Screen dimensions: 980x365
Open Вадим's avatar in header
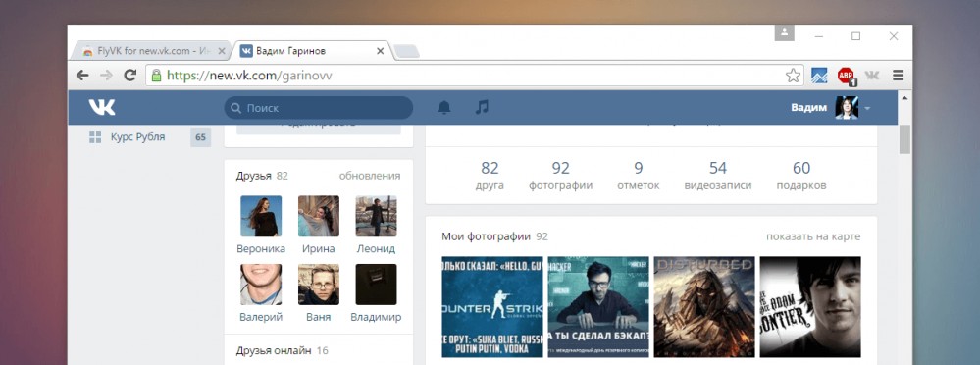847,108
